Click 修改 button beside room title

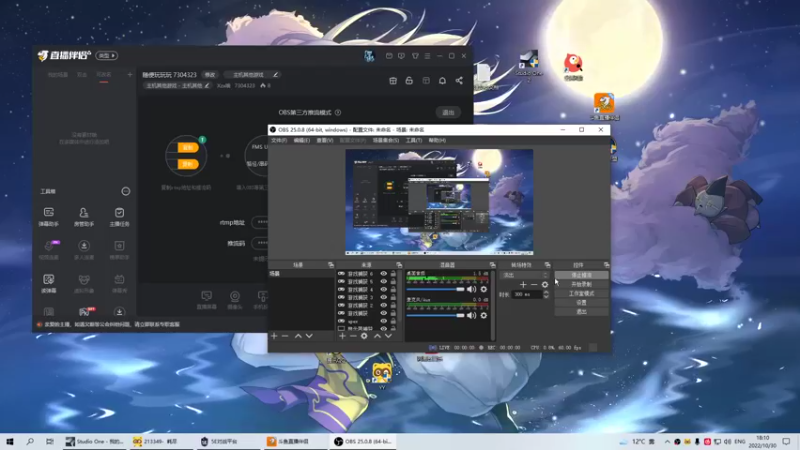(210, 74)
